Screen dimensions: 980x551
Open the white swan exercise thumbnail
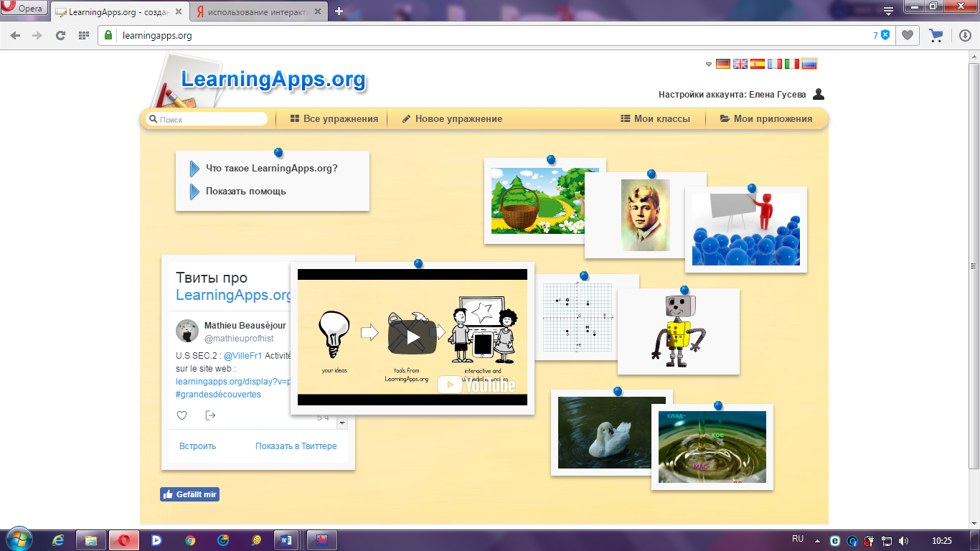point(612,433)
